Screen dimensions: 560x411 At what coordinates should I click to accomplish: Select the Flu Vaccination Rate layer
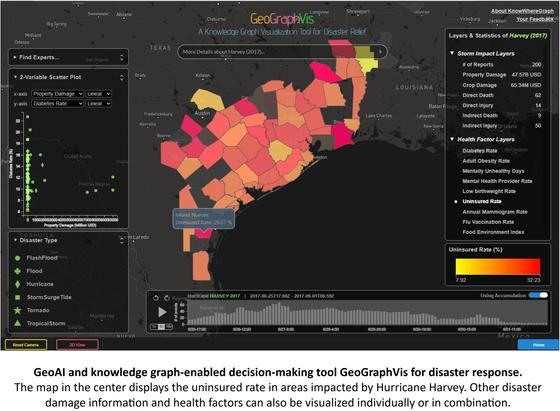point(488,222)
